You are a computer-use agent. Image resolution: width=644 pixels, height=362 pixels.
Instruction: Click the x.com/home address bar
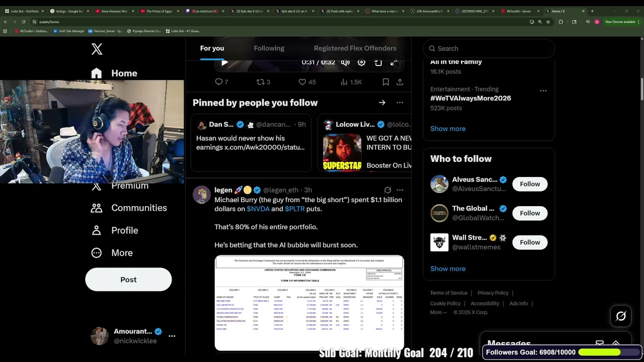coord(282,22)
